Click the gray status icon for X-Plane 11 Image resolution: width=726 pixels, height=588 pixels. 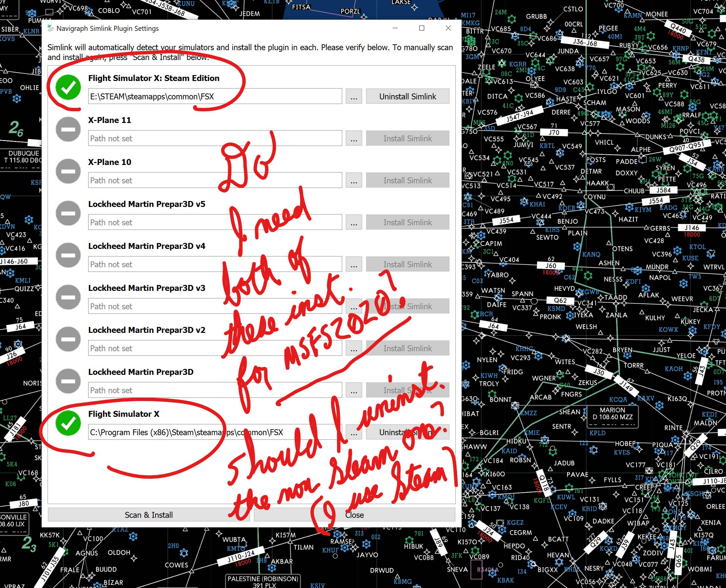tap(68, 130)
